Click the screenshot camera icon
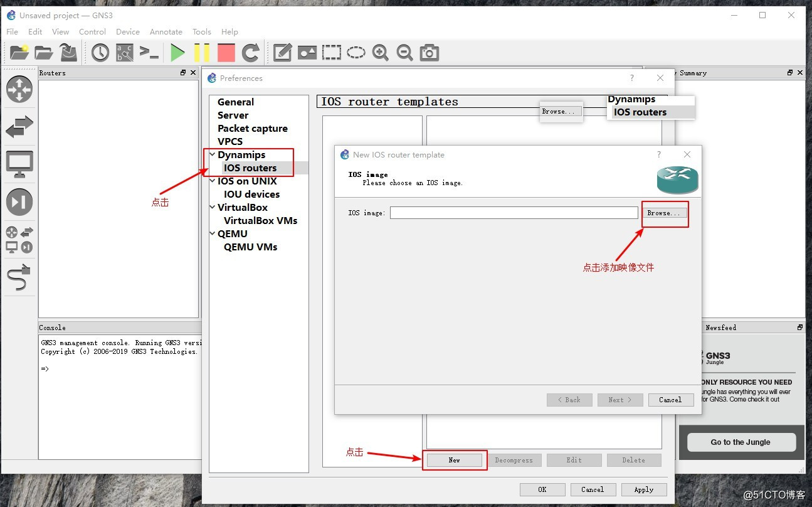Viewport: 812px width, 507px height. point(430,53)
